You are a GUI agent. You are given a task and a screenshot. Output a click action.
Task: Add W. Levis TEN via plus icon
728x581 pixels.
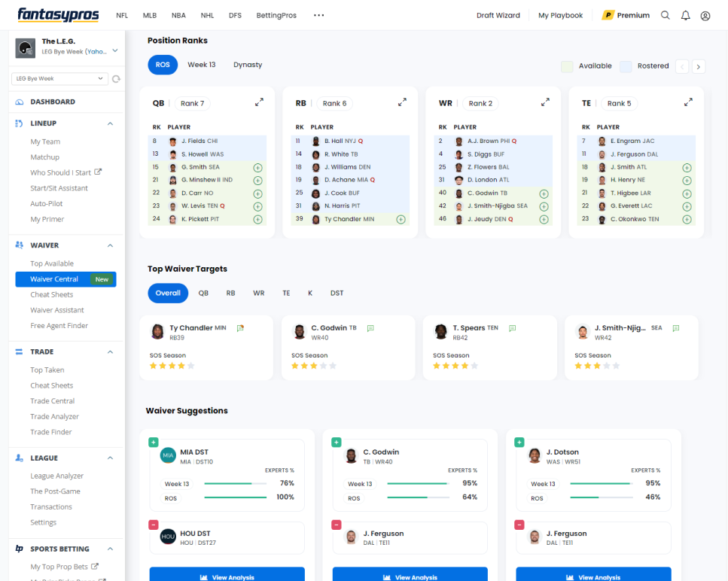257,206
